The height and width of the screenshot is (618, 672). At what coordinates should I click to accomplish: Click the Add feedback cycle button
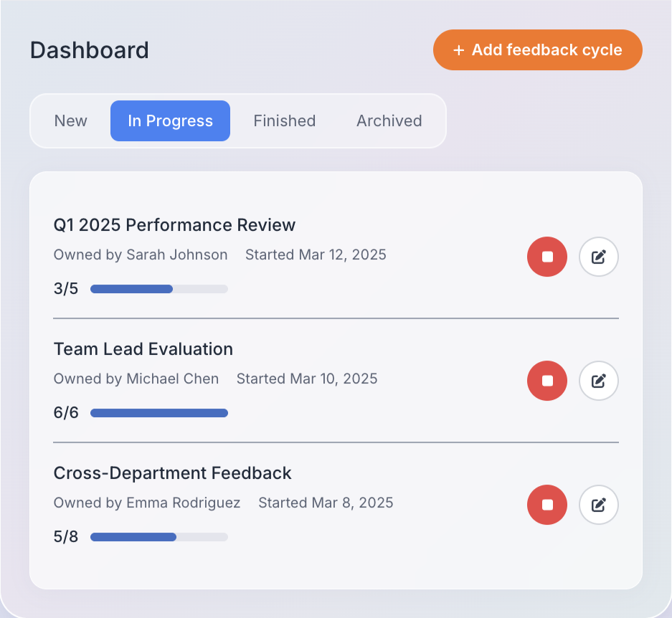[536, 49]
